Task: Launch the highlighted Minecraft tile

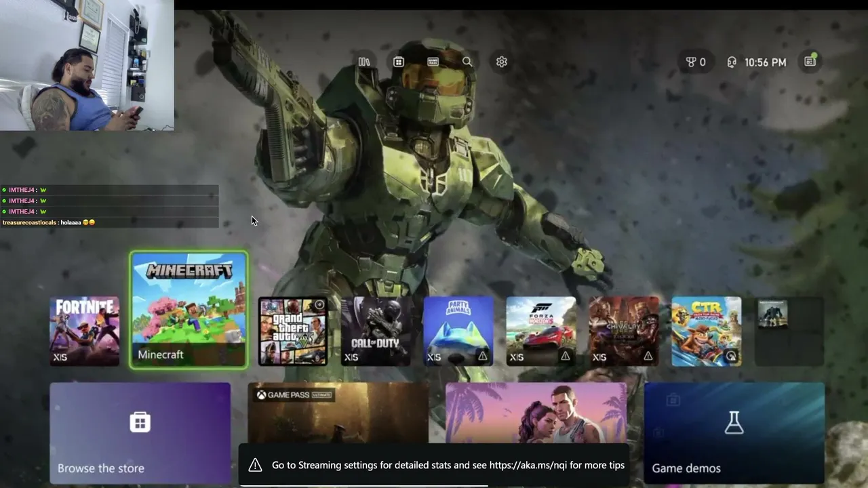Action: (x=189, y=310)
